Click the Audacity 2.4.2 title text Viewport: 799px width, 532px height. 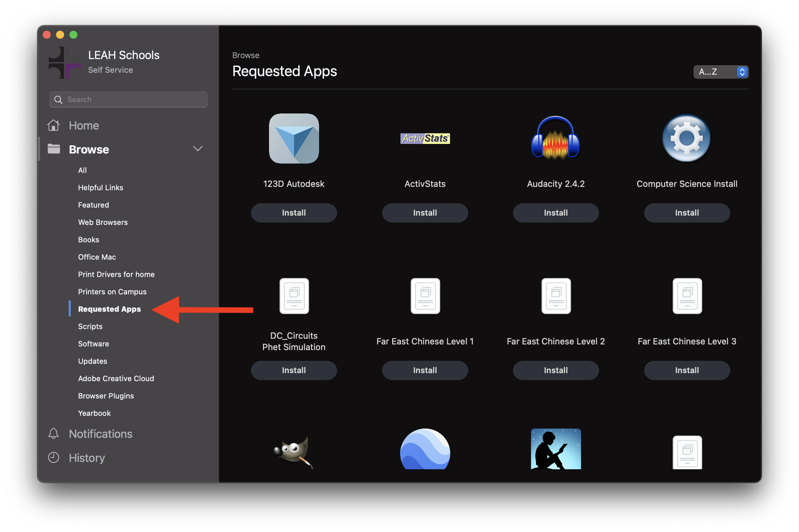556,184
